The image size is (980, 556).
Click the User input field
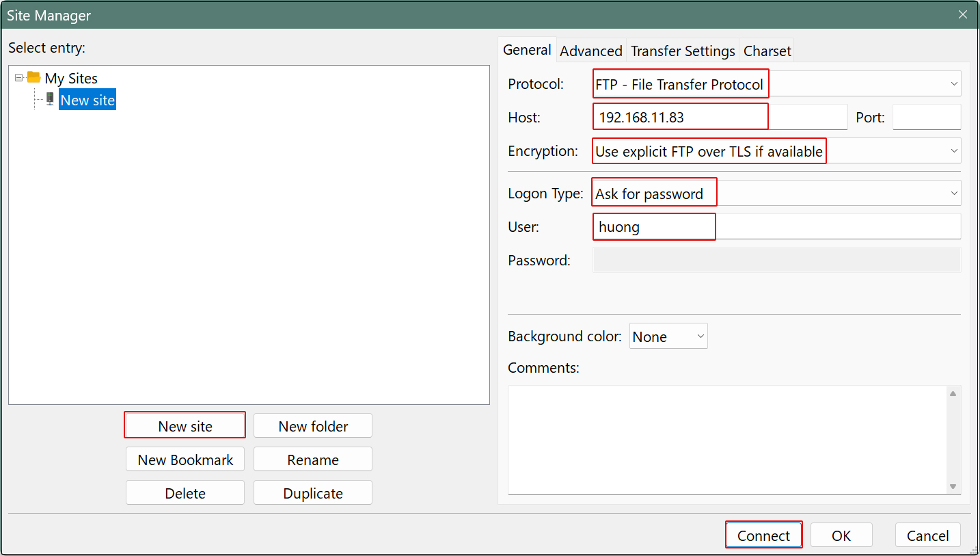click(x=776, y=226)
